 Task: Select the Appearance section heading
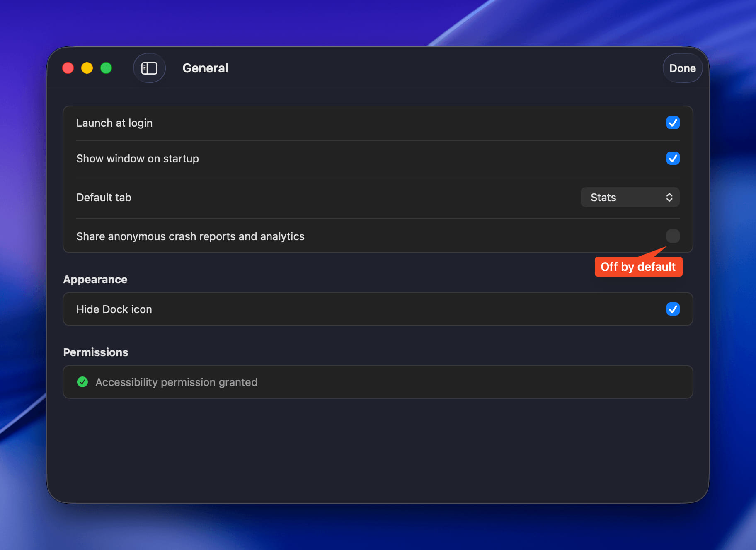[95, 280]
